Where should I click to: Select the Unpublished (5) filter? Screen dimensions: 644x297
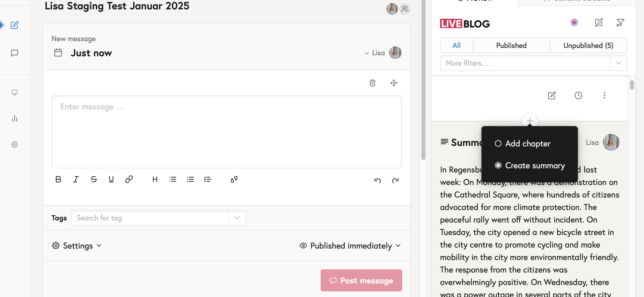point(588,46)
